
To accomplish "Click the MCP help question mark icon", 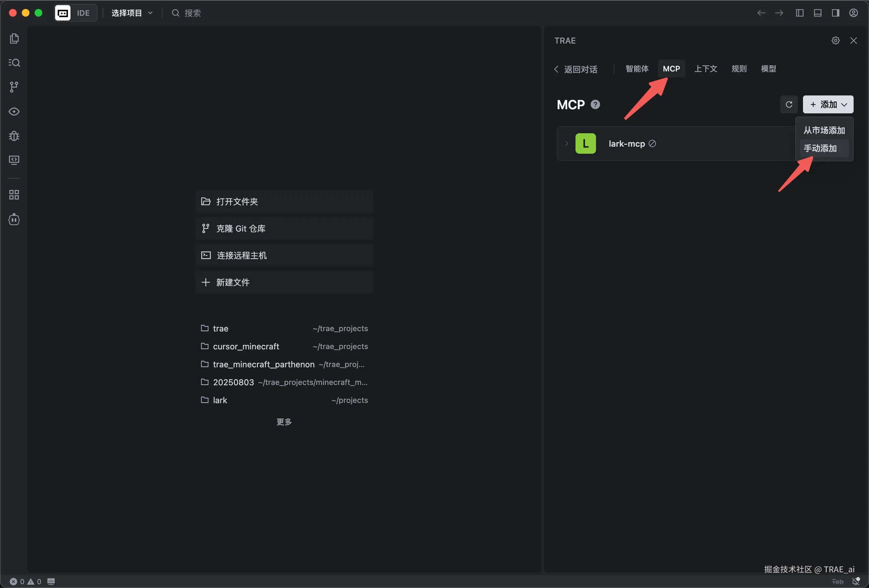I will tap(595, 105).
